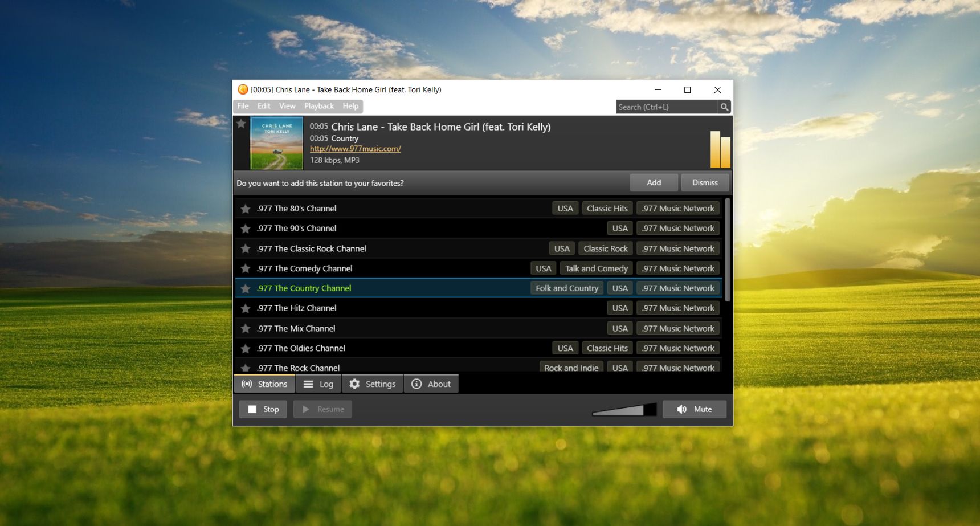The height and width of the screenshot is (526, 980).
Task: Click the 128 kbps, MP3 bitrate text
Action: pos(334,160)
